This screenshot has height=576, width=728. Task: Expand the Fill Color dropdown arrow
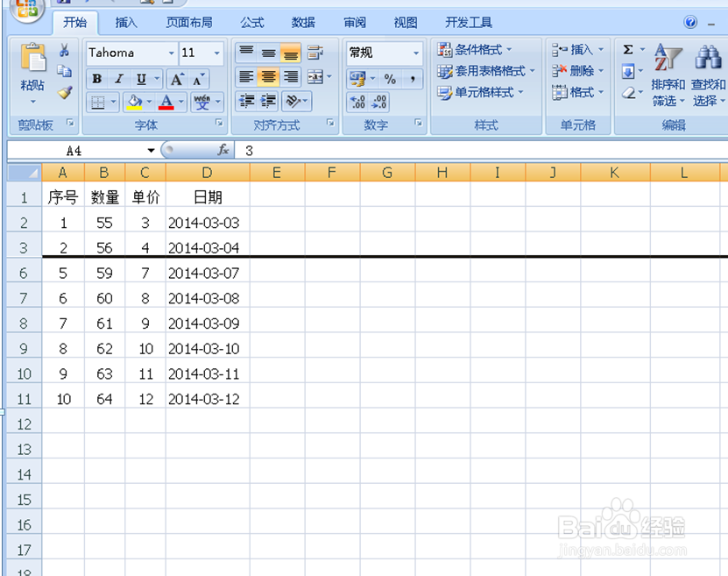(149, 101)
